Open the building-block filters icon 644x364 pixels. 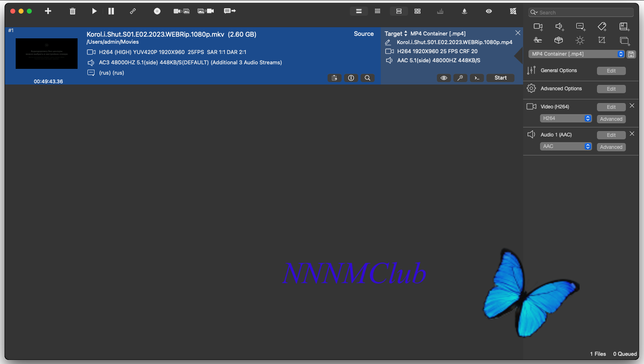tap(559, 40)
